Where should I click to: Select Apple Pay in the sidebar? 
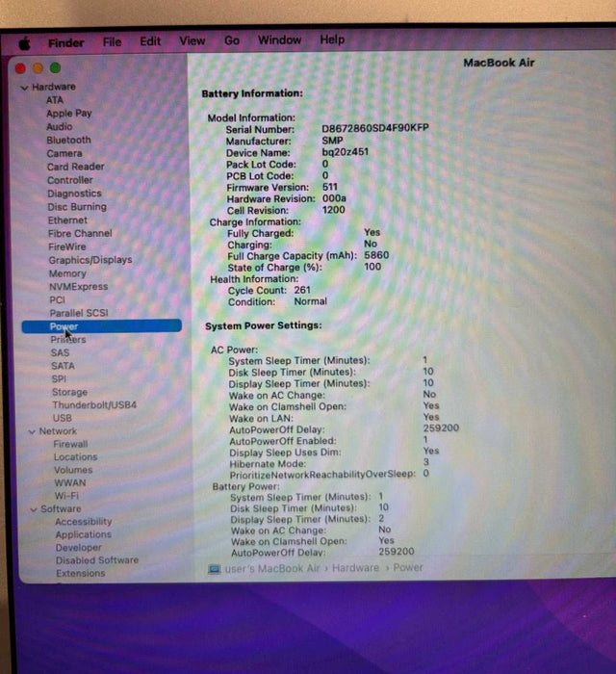69,114
